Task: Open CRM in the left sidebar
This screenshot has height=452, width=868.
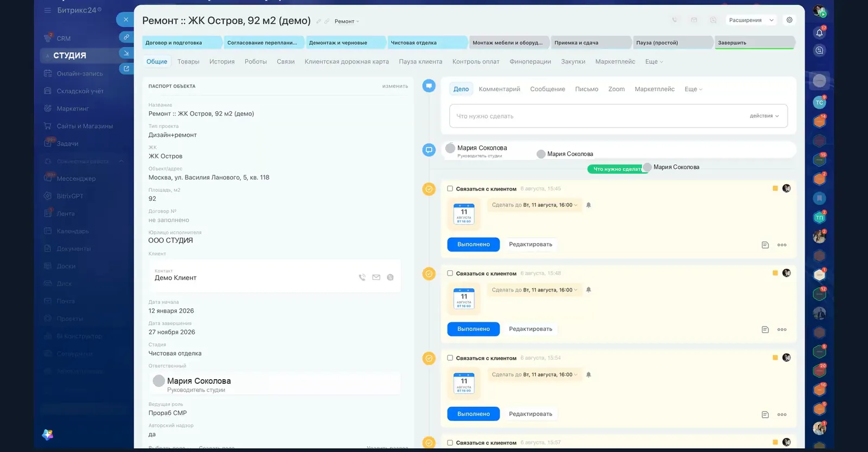Action: pos(63,39)
